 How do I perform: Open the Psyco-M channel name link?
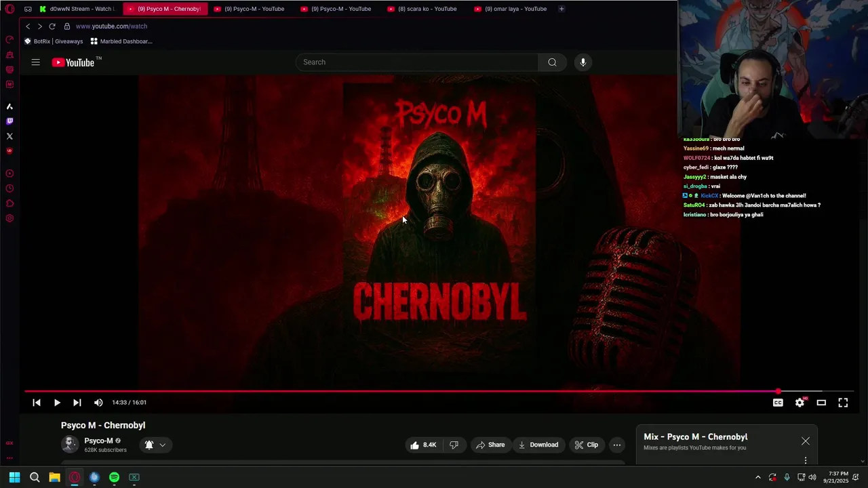point(98,441)
